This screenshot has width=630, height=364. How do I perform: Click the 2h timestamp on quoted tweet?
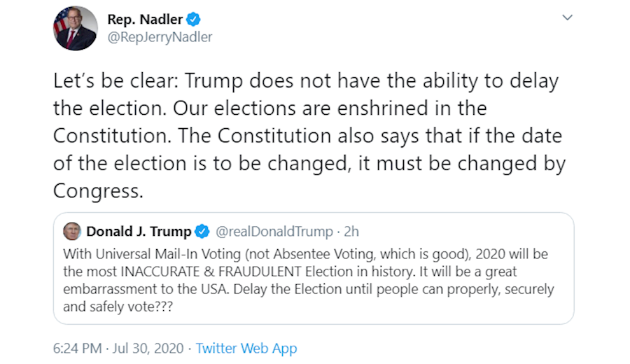(351, 232)
